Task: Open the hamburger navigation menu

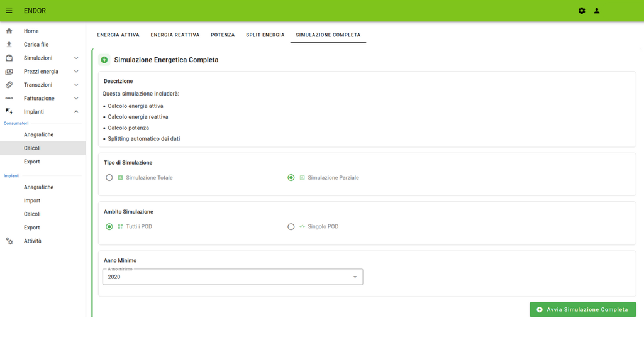Action: (x=9, y=11)
